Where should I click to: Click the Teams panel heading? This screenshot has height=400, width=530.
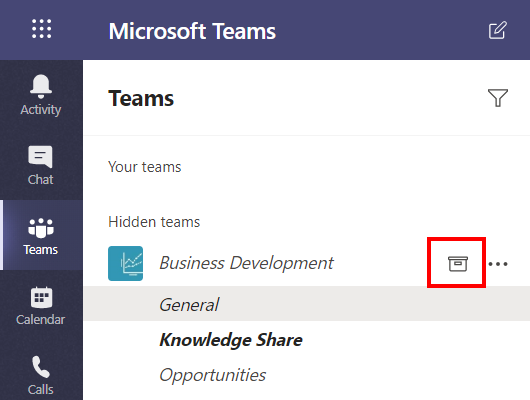[x=141, y=98]
